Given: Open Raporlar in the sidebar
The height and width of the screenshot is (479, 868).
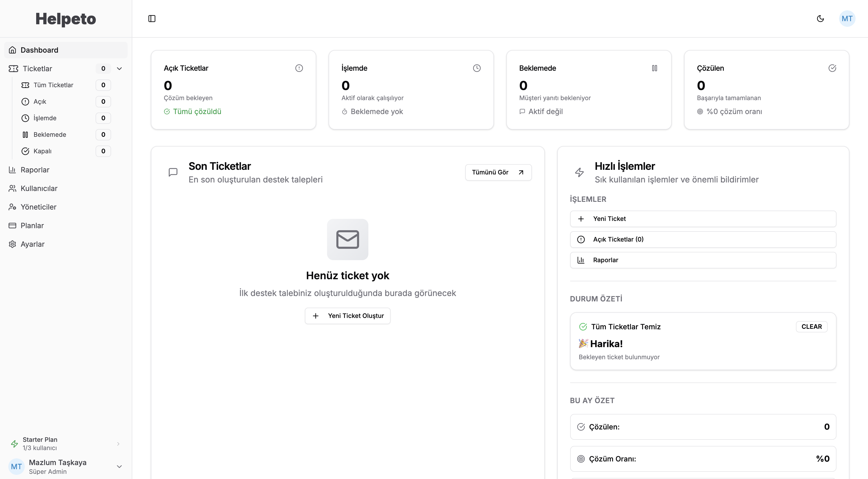Looking at the screenshot, I should pos(35,170).
